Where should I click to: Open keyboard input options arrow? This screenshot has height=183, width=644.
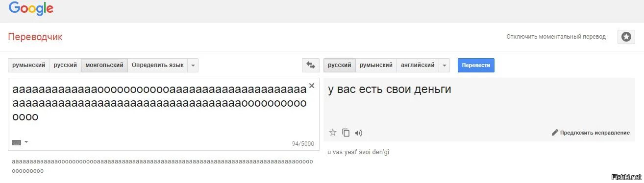26,142
